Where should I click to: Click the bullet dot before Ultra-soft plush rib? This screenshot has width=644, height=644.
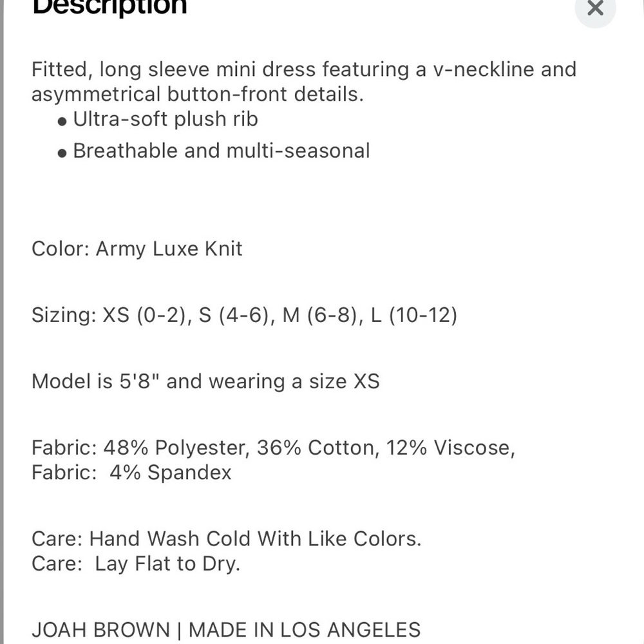pyautogui.click(x=62, y=121)
